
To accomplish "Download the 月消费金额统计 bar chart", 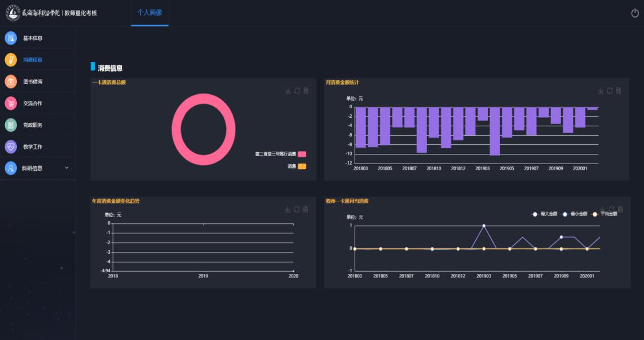I will [601, 91].
